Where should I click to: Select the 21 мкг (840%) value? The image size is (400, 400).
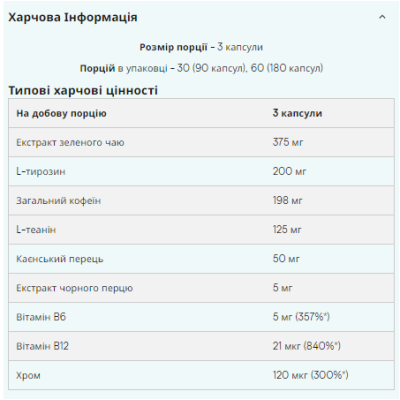pyautogui.click(x=307, y=346)
